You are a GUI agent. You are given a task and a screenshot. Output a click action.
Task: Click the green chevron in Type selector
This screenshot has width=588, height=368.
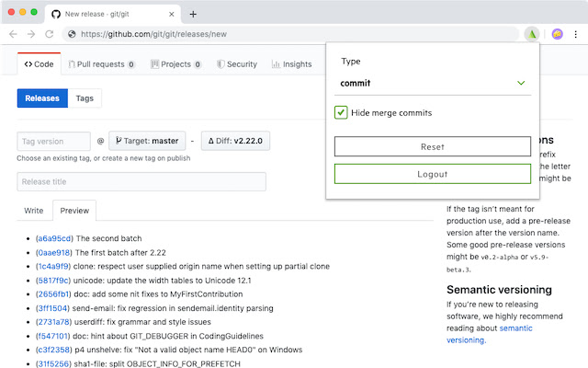[x=521, y=83]
